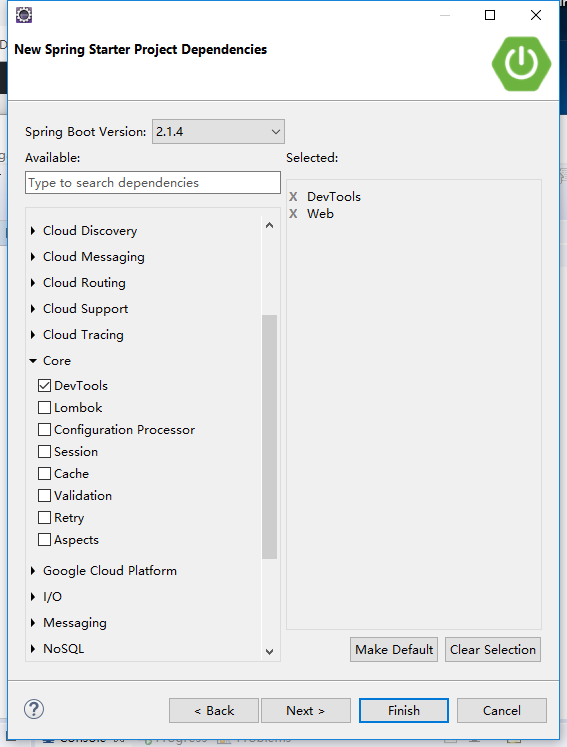Click the dependency search input field

[152, 182]
